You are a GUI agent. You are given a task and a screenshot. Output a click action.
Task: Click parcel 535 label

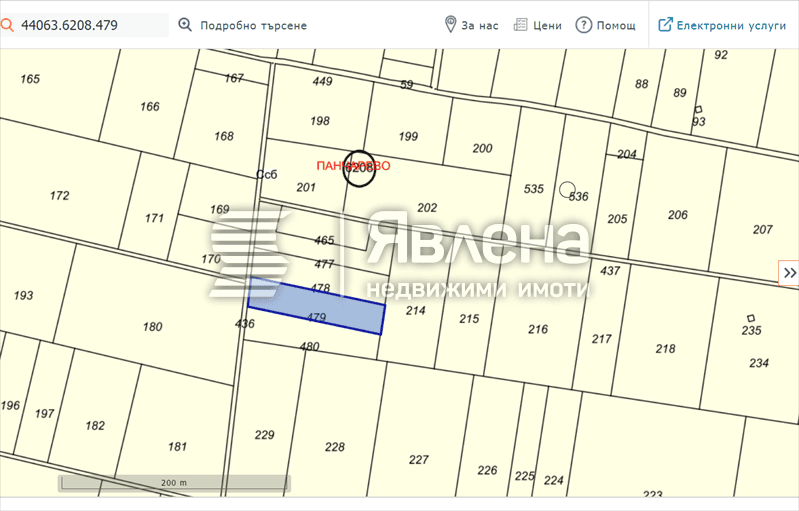pyautogui.click(x=534, y=189)
